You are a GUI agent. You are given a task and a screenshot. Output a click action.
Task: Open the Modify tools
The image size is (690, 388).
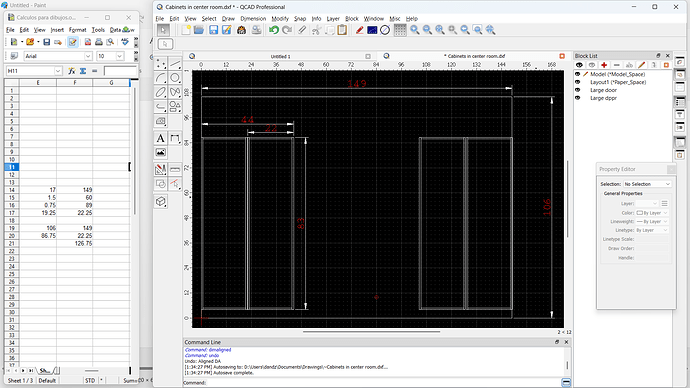(161, 169)
